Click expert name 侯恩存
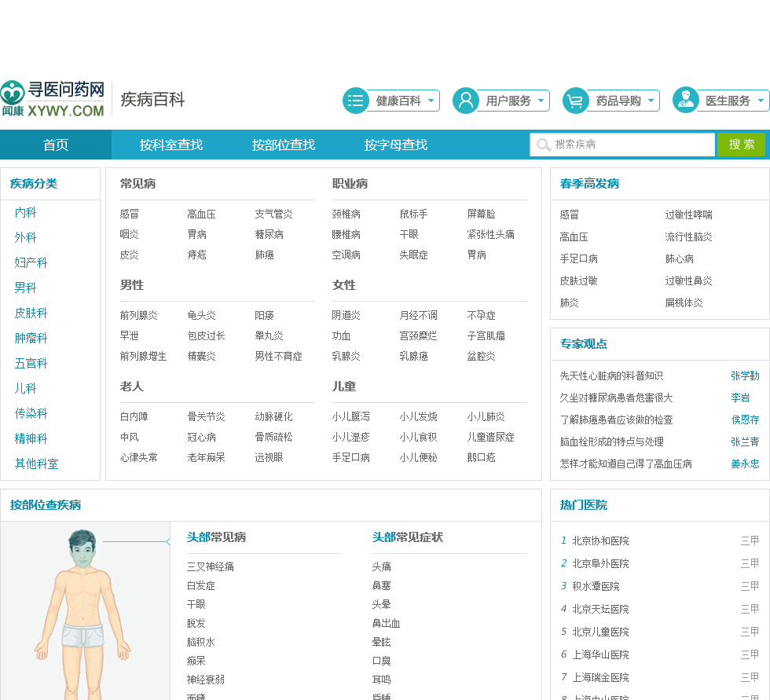Viewport: 770px width, 700px height. (x=745, y=420)
